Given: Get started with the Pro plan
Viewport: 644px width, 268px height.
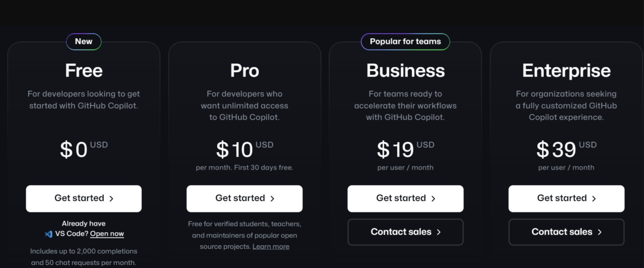Looking at the screenshot, I should point(244,199).
